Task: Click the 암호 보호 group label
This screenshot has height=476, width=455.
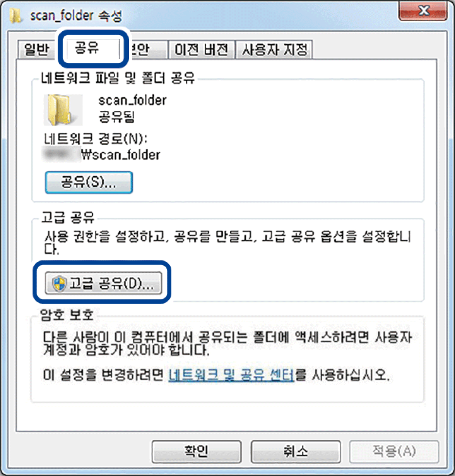Action: coord(67,315)
